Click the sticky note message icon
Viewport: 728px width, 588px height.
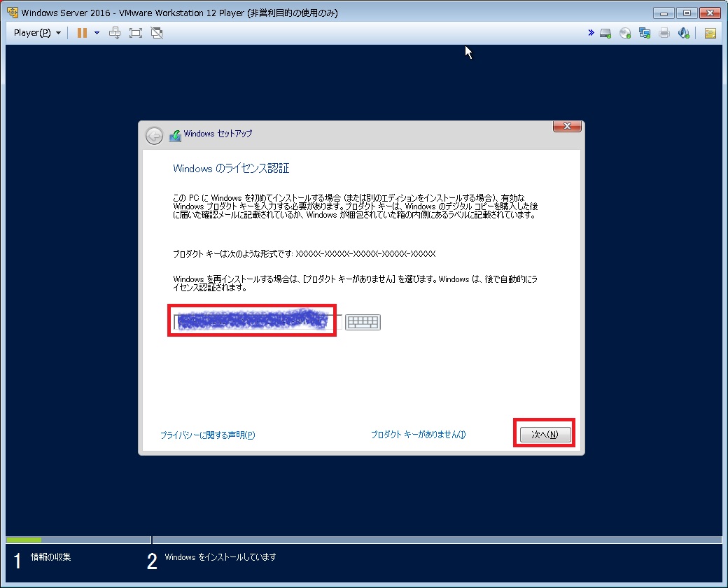(710, 33)
